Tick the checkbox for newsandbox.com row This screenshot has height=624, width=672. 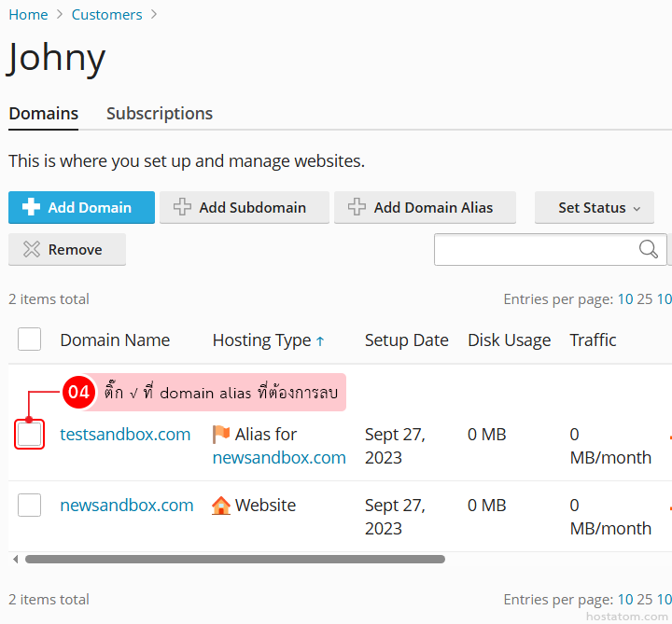coord(29,506)
